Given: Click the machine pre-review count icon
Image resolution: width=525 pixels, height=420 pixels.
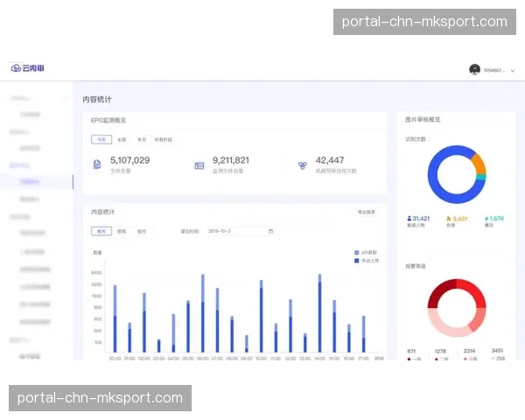Looking at the screenshot, I should [302, 164].
